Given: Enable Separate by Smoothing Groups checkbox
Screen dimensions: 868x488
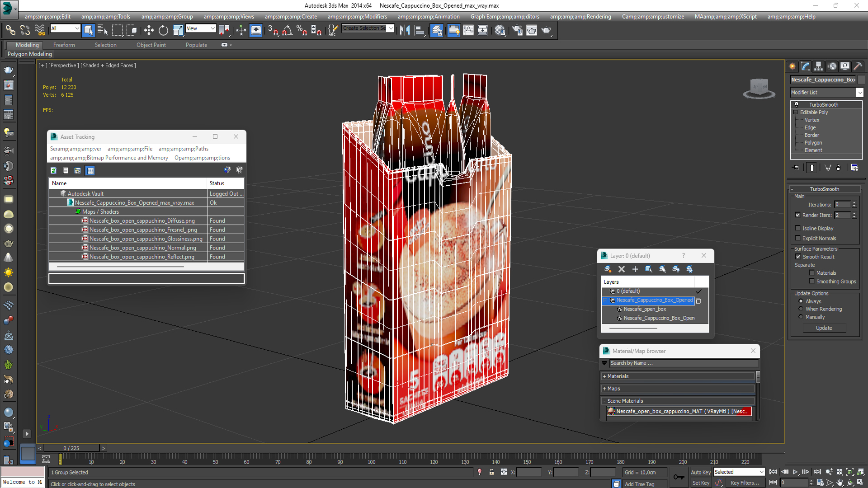Looking at the screenshot, I should point(812,282).
